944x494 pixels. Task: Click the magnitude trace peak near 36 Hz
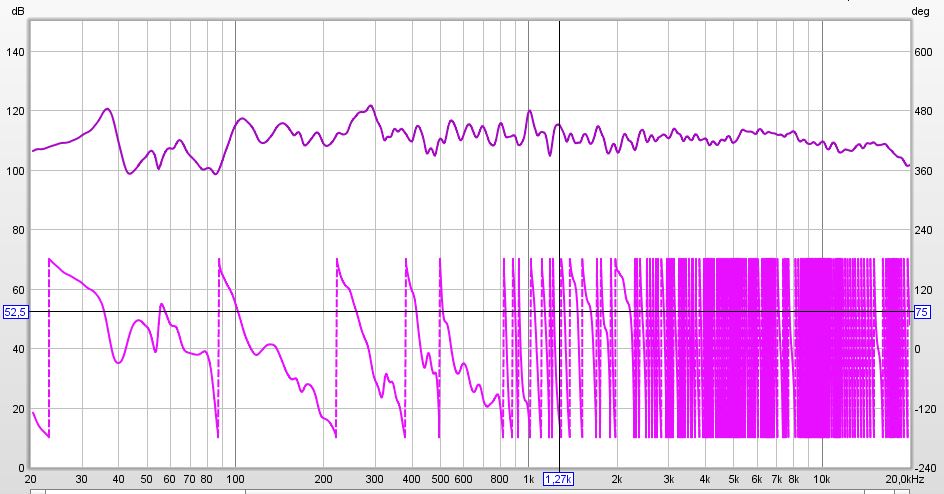tap(107, 109)
